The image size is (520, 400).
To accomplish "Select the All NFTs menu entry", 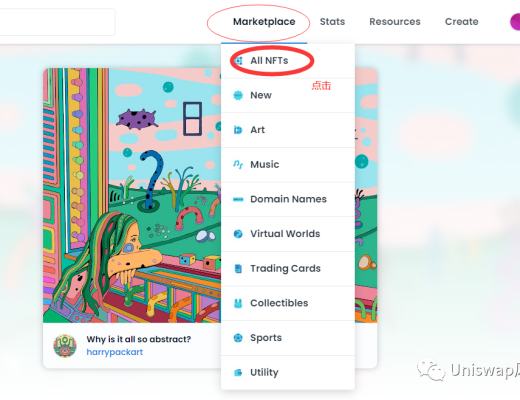I will [x=288, y=61].
